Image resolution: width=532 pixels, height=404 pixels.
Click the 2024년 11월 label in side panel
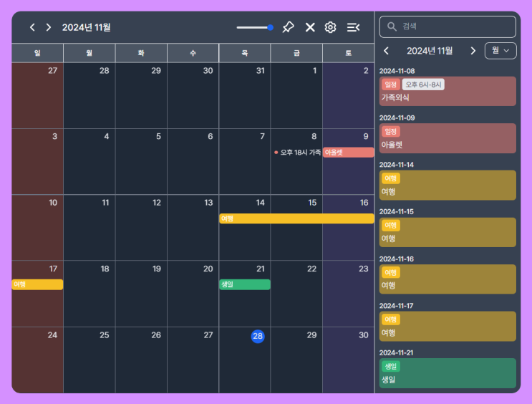point(430,51)
